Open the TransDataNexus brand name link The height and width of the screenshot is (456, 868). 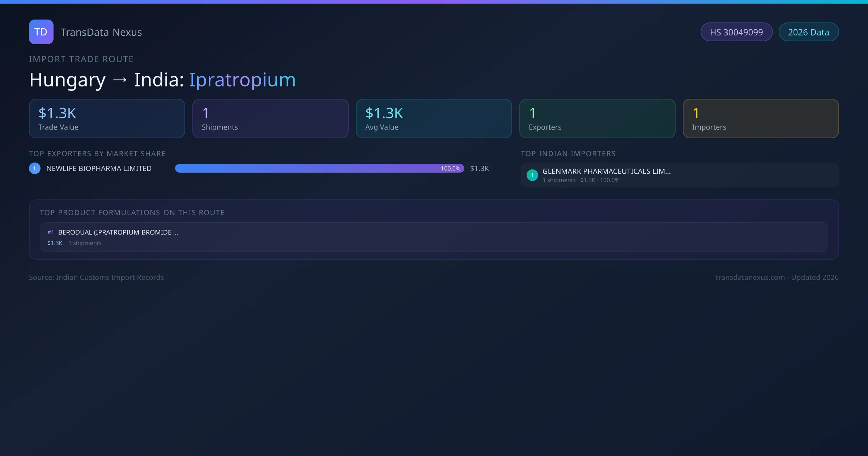point(101,32)
